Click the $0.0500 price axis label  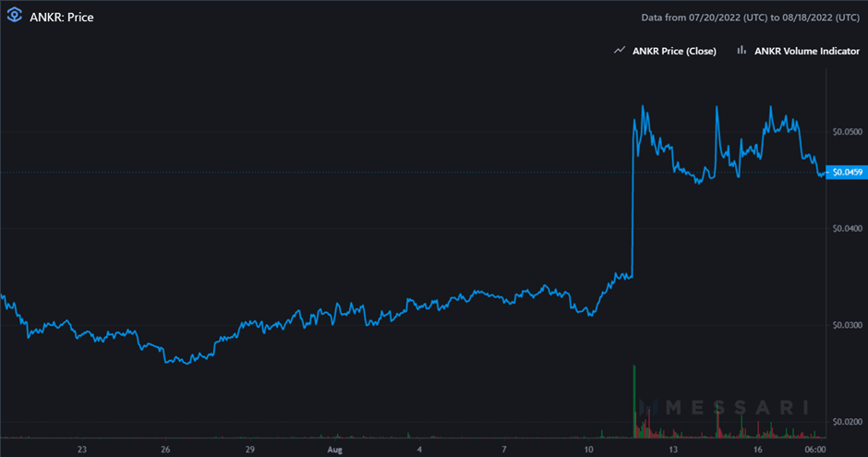pyautogui.click(x=847, y=132)
